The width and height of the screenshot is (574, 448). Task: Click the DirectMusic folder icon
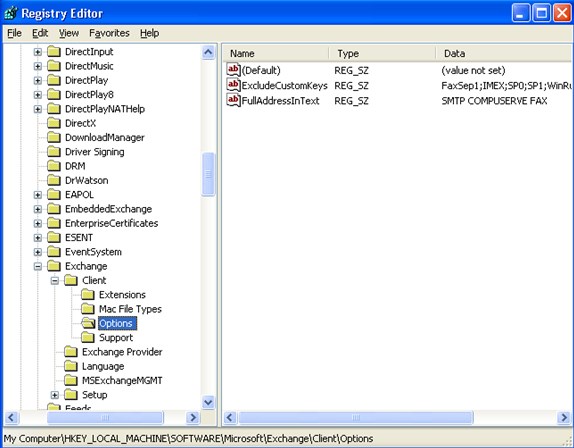54,66
